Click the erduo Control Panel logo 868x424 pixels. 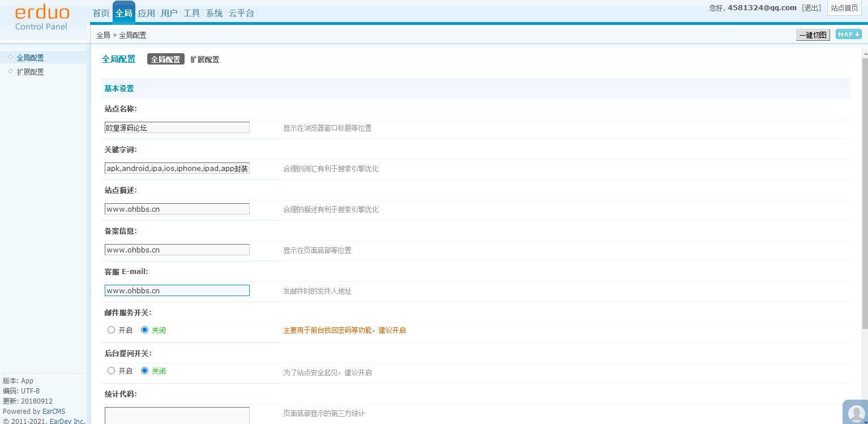coord(41,18)
